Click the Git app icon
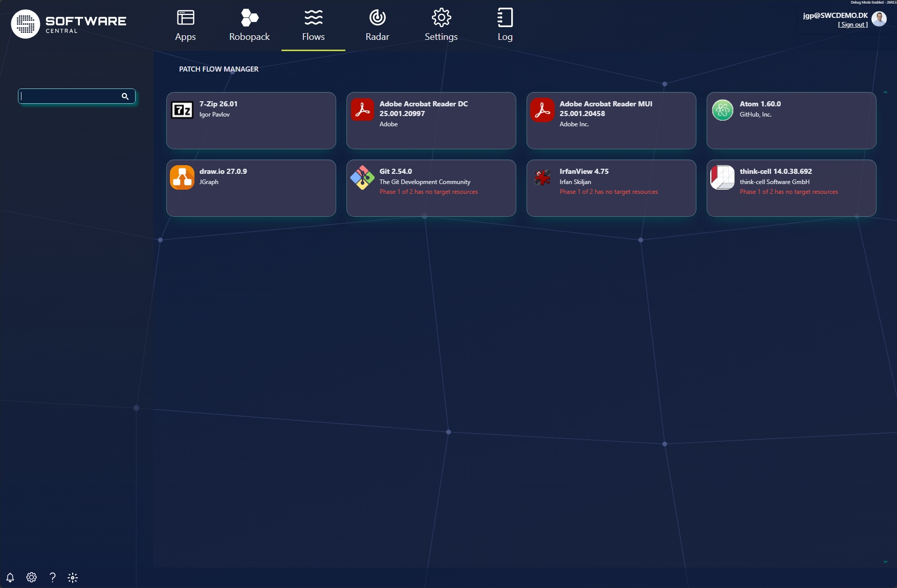The image size is (897, 588). (362, 177)
